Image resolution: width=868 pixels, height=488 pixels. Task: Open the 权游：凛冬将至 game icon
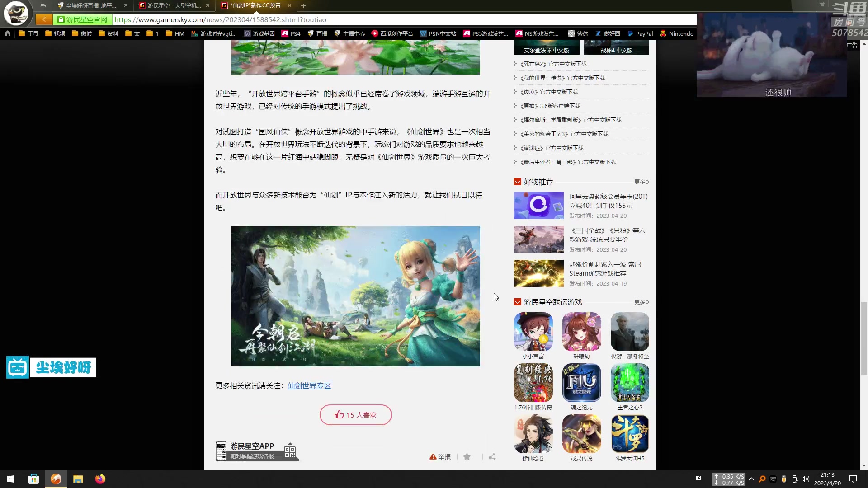(x=630, y=332)
